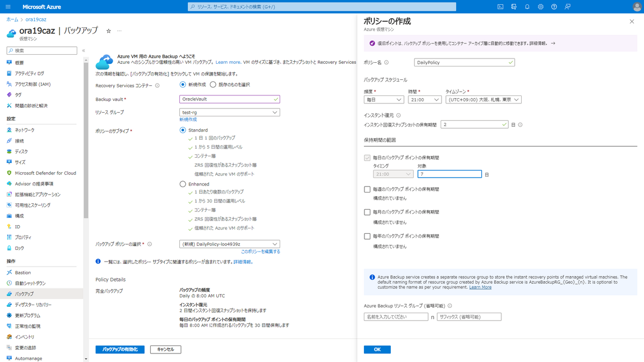The image size is (644, 362).
Task: Go to ホーム breadcrumb
Action: coord(12,19)
